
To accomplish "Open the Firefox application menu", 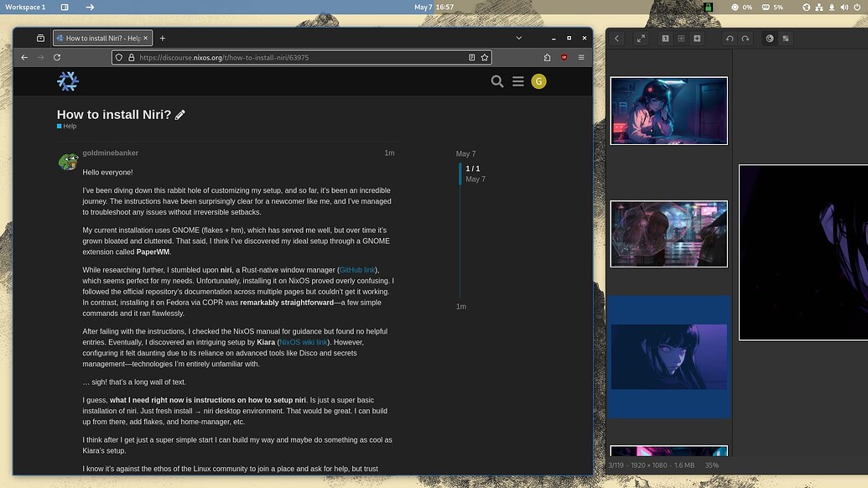I will coord(581,57).
